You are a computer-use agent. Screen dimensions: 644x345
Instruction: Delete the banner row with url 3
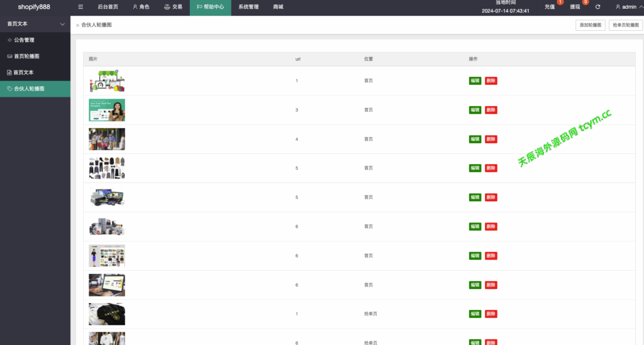pyautogui.click(x=491, y=110)
